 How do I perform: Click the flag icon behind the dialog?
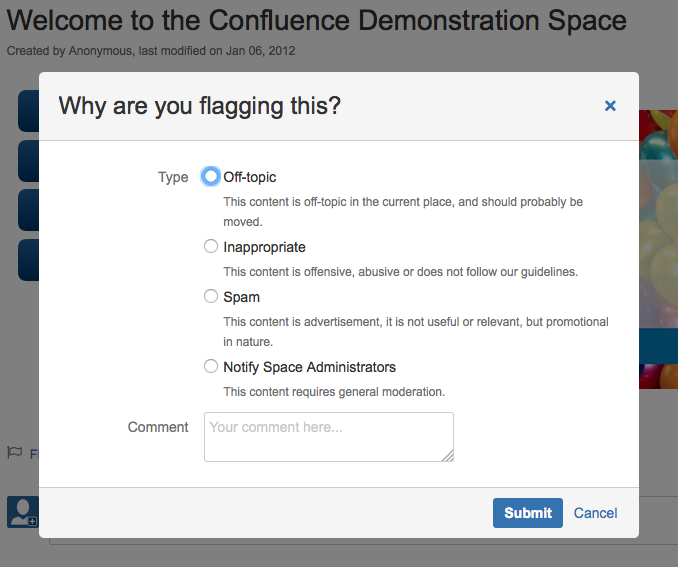(x=15, y=453)
